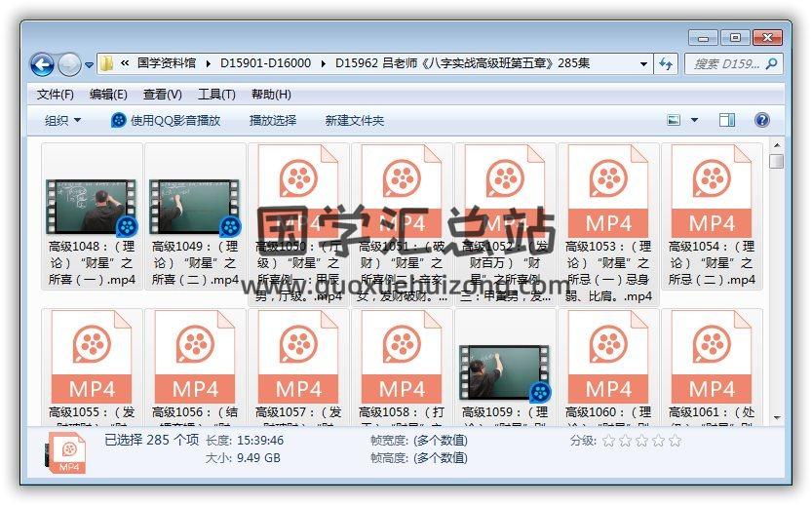Click 新建文件夹 button
Viewport: 812px width, 505px height.
pos(354,121)
